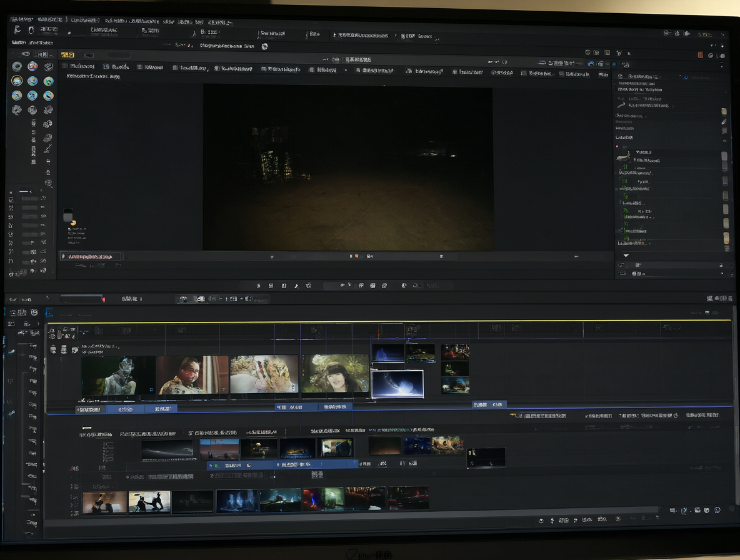
Task: Select the dark-haired woman among flowers clip thumbnail
Action: pos(335,373)
